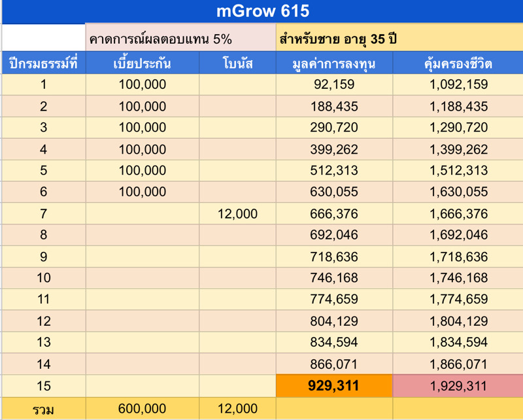Click the 12,000 bonus cell in year 7

pyautogui.click(x=237, y=214)
